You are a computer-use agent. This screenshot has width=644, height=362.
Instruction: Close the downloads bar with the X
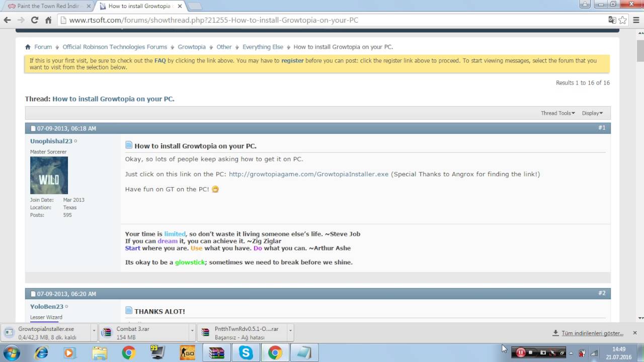(x=635, y=333)
